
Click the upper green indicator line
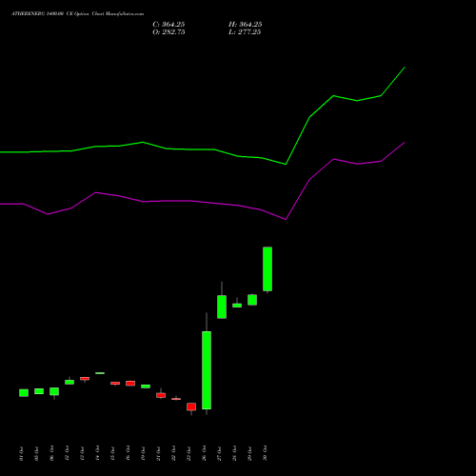pyautogui.click(x=203, y=149)
